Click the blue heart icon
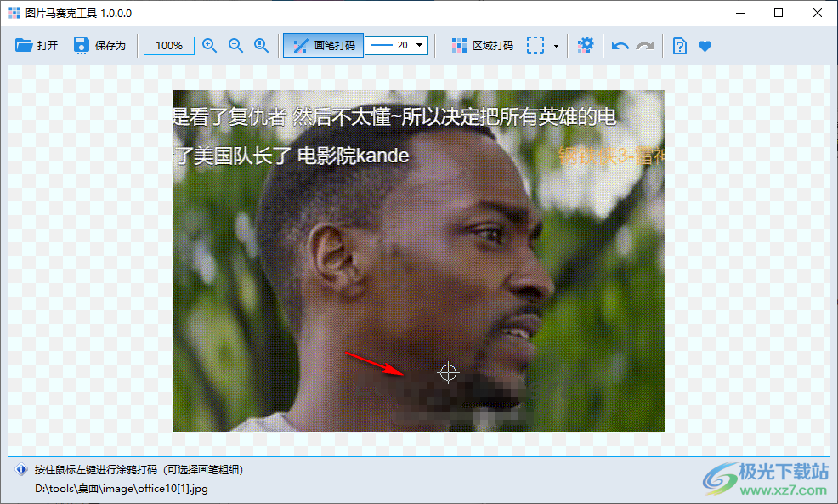 point(705,46)
